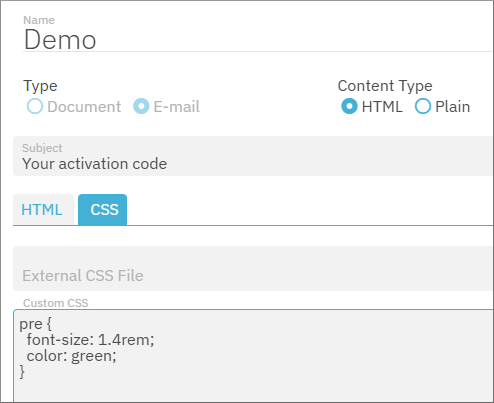The image size is (494, 403).
Task: Click inside the Custom CSS text area
Action: click(253, 356)
